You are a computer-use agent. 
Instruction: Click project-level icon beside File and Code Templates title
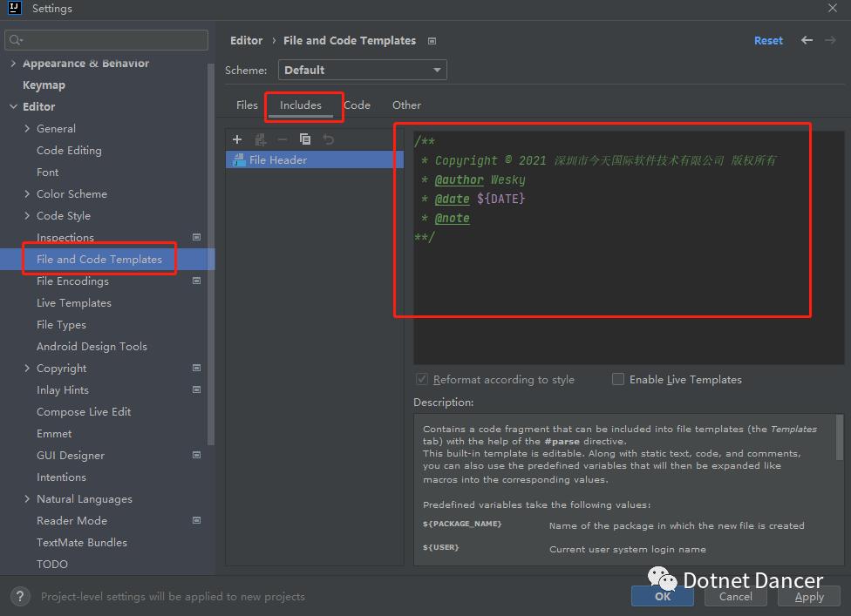point(432,41)
